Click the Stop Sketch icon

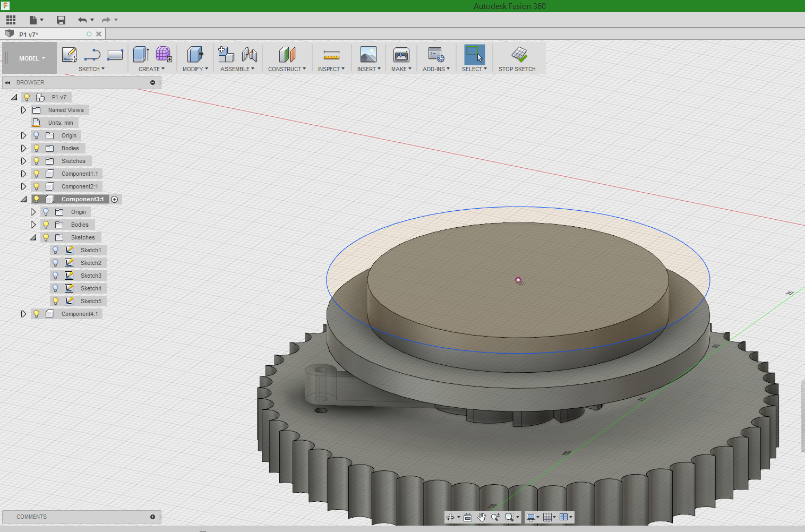[519, 54]
